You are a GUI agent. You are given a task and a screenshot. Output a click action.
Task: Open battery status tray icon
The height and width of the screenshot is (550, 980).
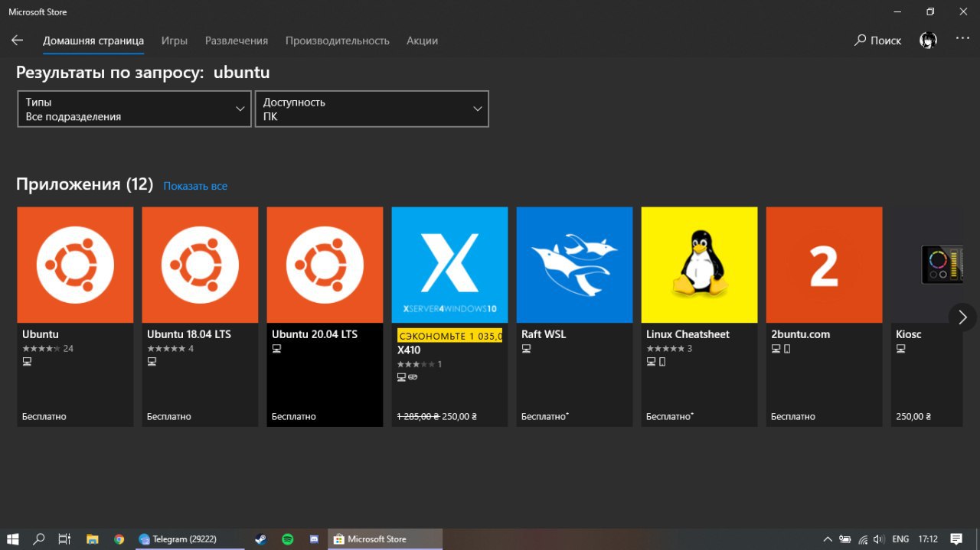pos(845,539)
